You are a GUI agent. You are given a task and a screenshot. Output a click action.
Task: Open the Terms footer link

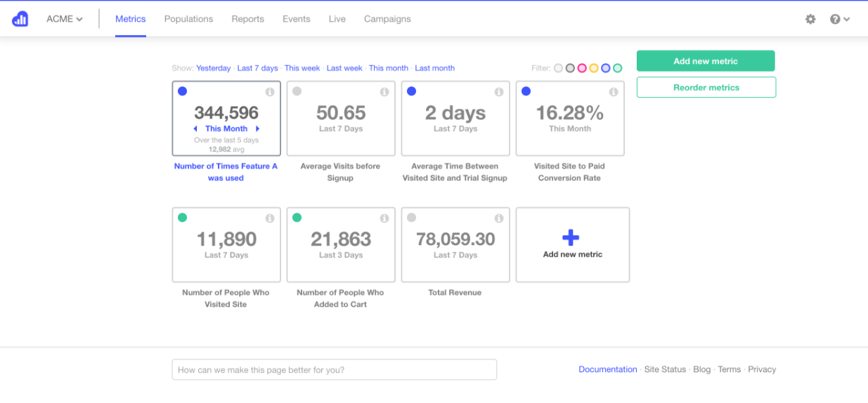pyautogui.click(x=730, y=369)
